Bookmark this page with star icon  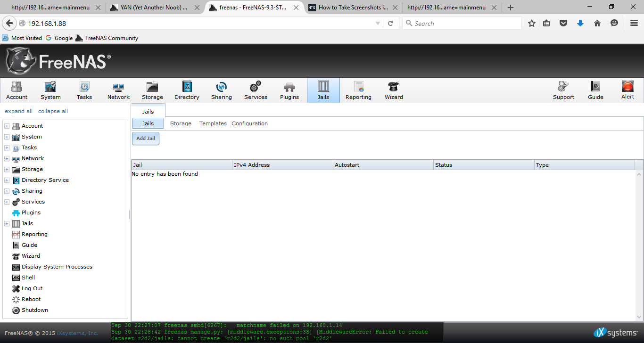[x=532, y=23]
